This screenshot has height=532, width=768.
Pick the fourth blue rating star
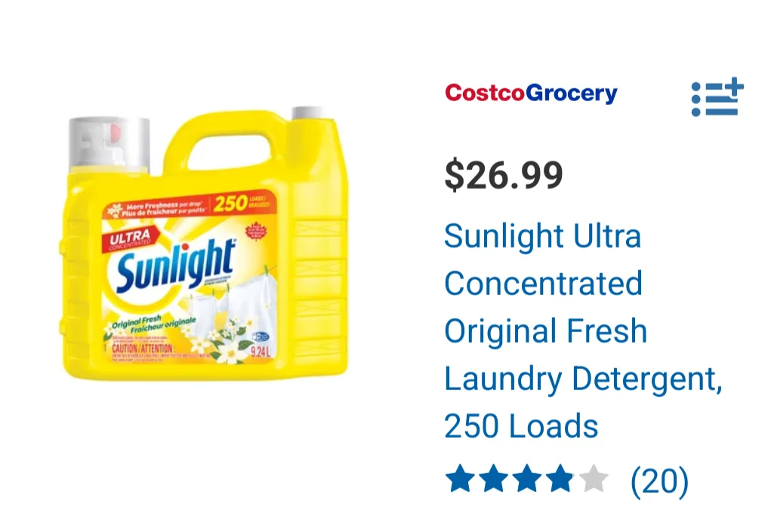560,478
